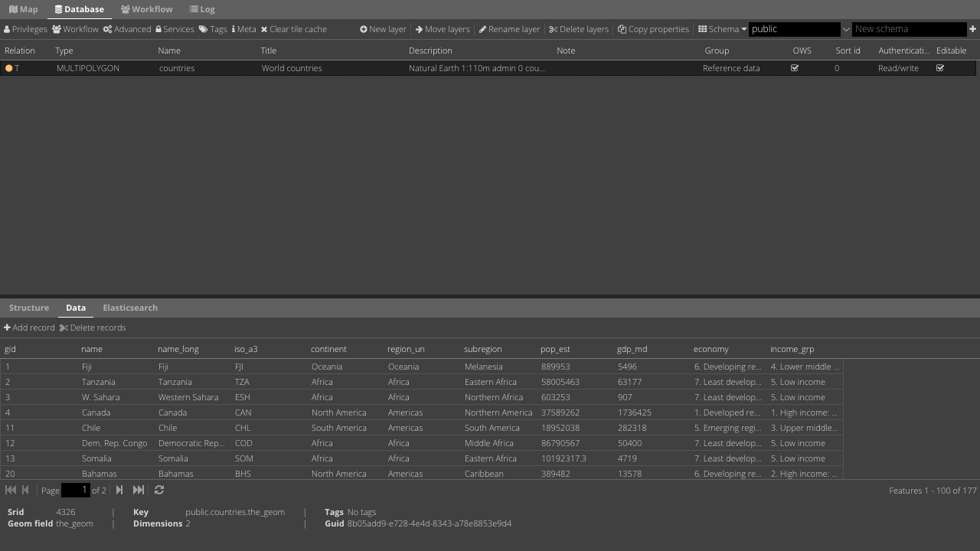Select the Somalia pop_est value 10192317.3
Image resolution: width=980 pixels, height=551 pixels.
pos(563,458)
